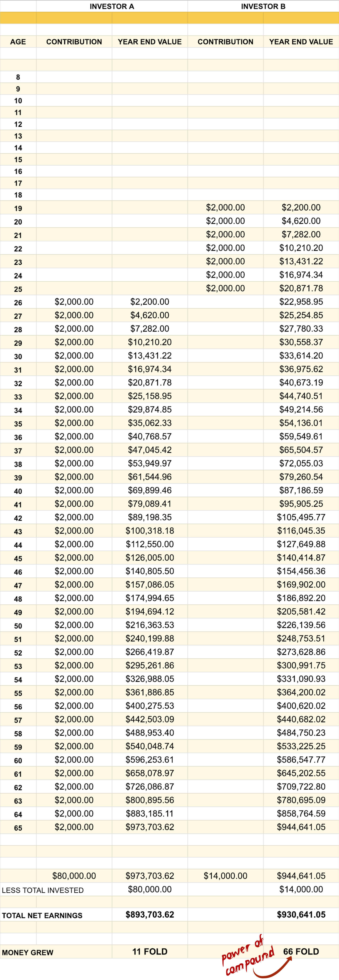The width and height of the screenshot is (339, 980).
Task: Select the $80,000.00 total contribution cell
Action: [74, 876]
